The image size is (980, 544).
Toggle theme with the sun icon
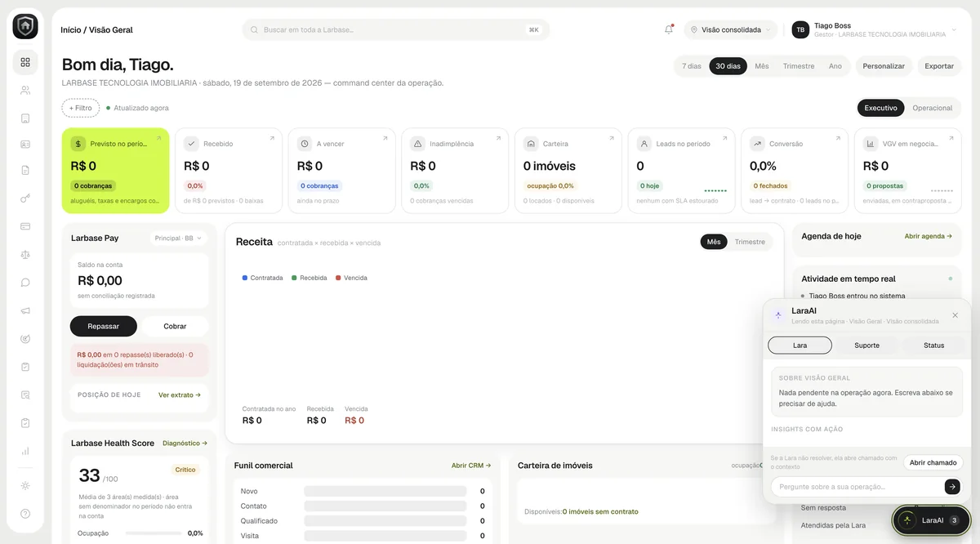[25, 486]
